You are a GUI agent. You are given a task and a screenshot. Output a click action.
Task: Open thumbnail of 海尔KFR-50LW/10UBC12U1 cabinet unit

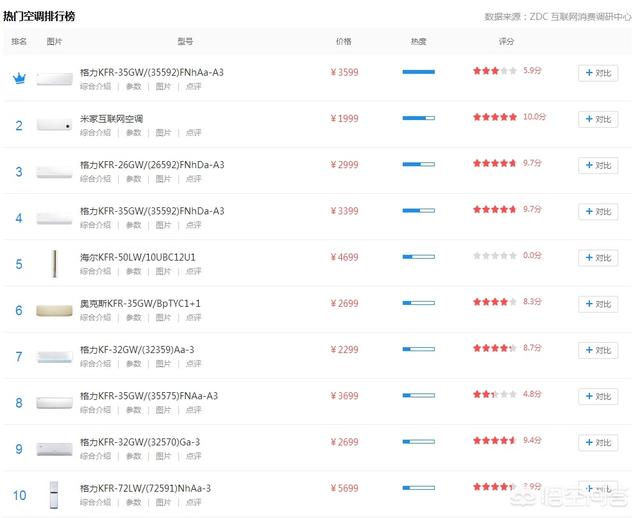[55, 264]
